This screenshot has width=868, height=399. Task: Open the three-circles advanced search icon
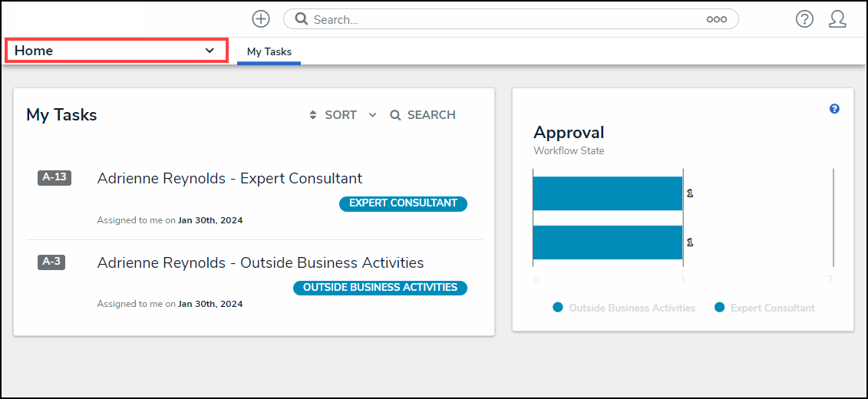[716, 20]
